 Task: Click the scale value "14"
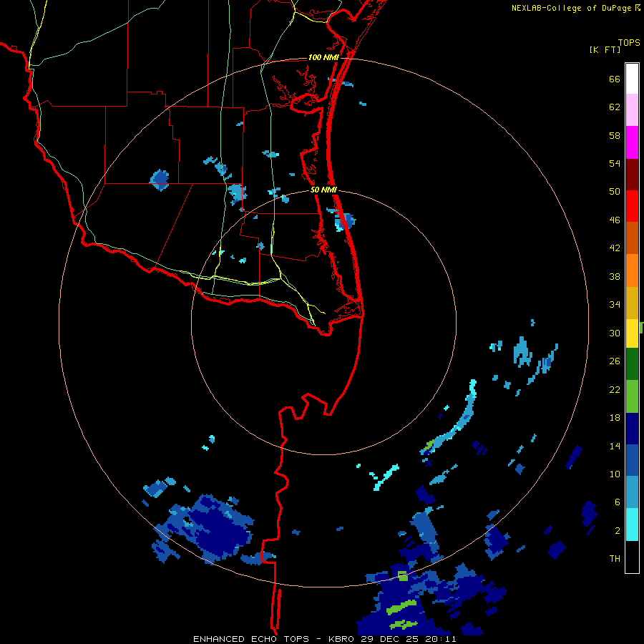pos(615,446)
